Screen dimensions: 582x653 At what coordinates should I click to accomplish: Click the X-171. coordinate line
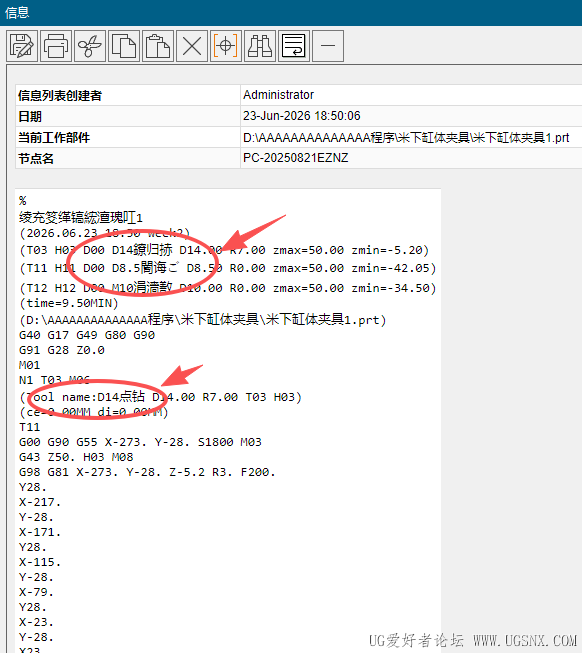click(40, 532)
